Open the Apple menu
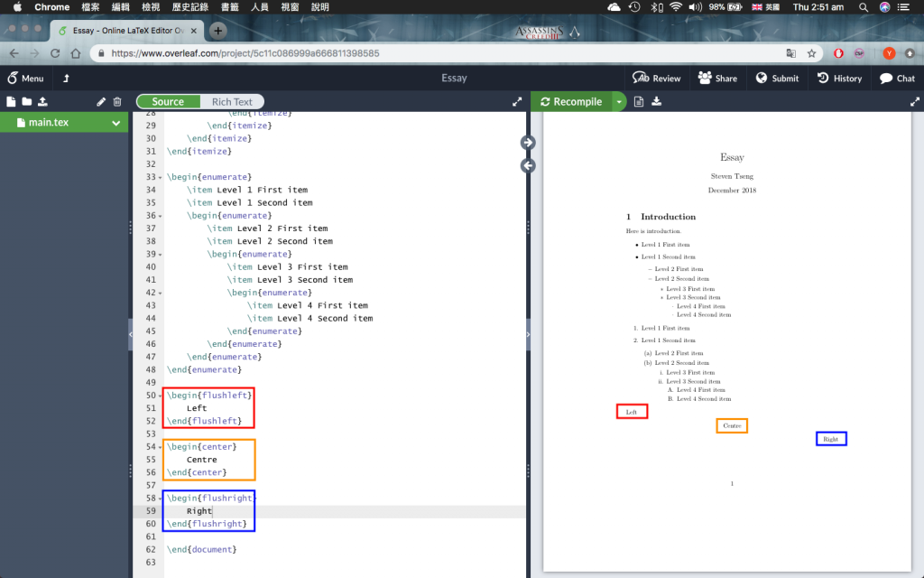 point(17,7)
